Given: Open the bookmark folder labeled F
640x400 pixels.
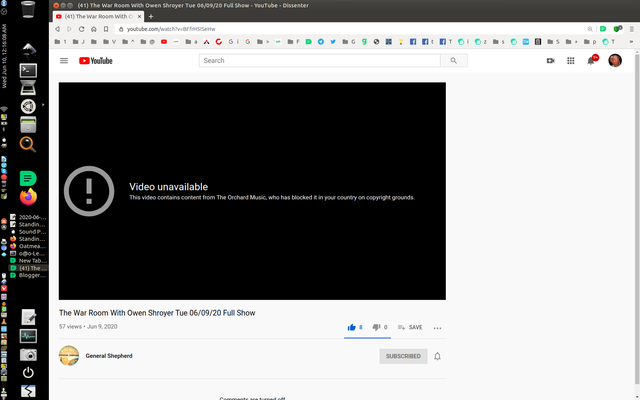Looking at the screenshot, I should click(x=293, y=42).
